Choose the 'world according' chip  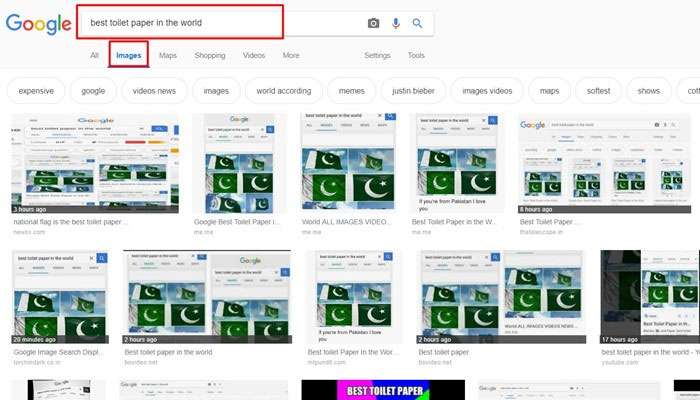[x=284, y=91]
